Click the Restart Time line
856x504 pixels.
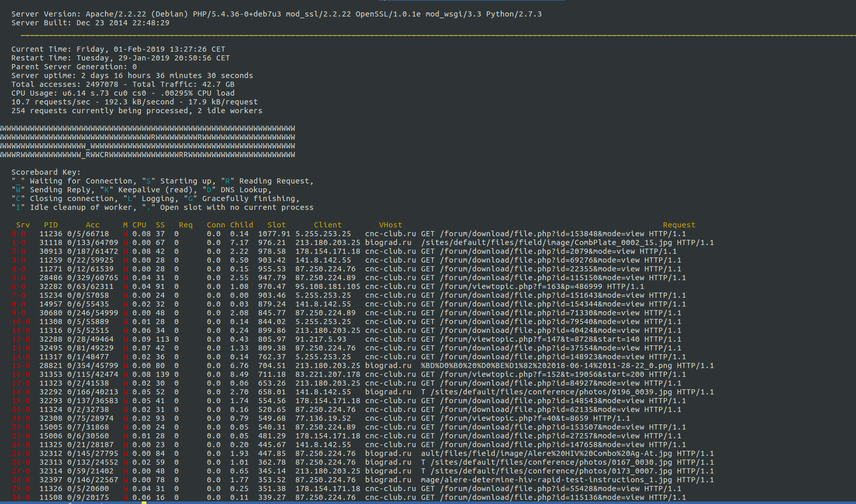121,58
